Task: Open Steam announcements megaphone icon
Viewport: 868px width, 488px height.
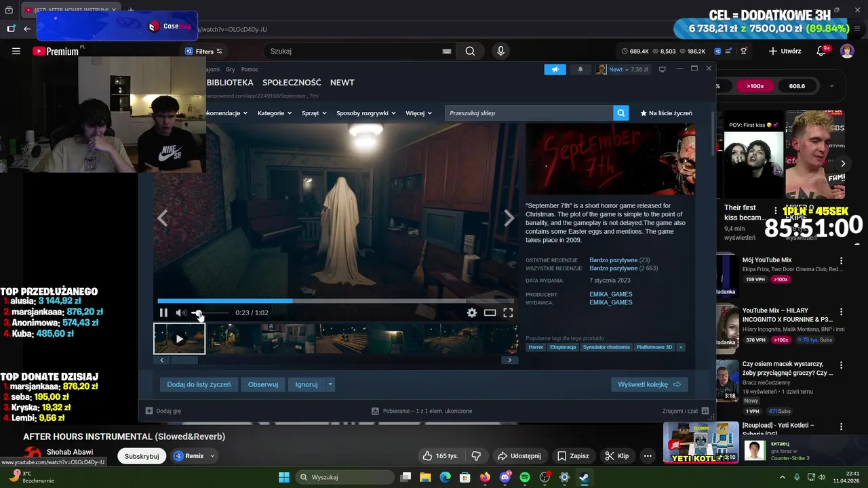Action: coord(555,69)
